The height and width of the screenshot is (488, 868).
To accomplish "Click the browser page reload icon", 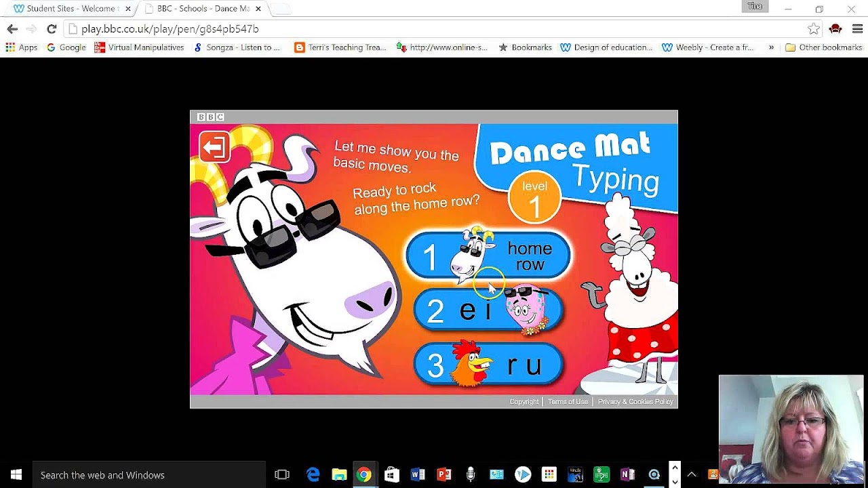I will pos(52,29).
